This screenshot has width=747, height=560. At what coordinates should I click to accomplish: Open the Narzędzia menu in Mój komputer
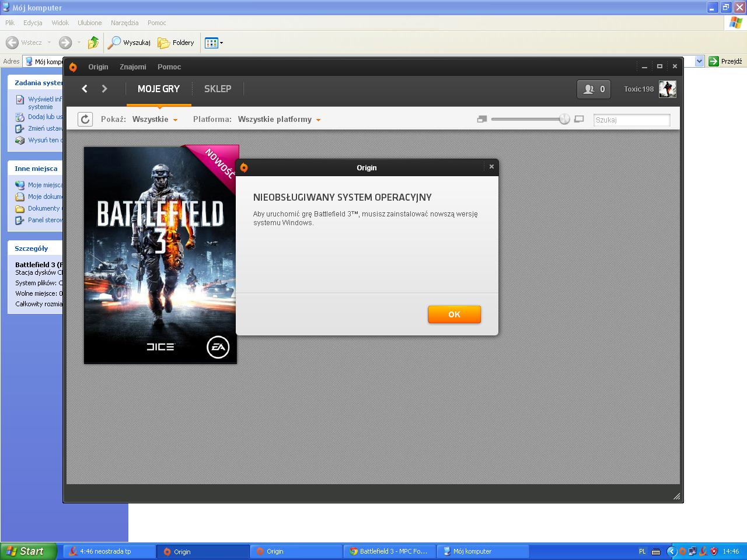point(125,23)
